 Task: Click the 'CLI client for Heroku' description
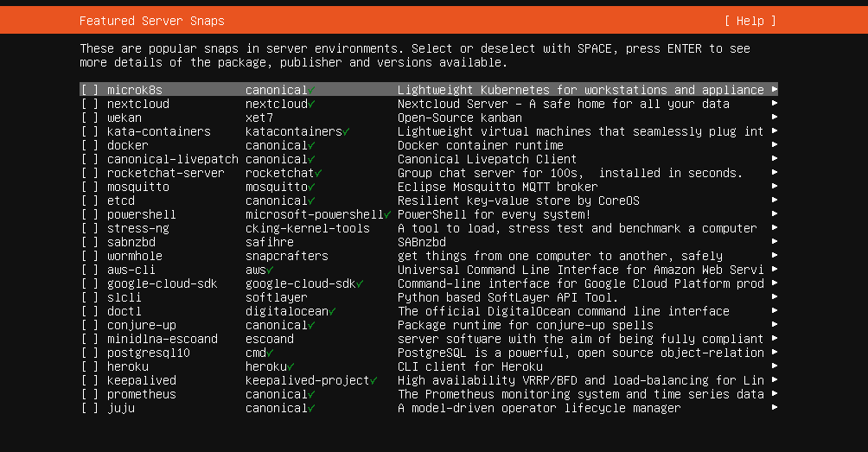point(470,366)
